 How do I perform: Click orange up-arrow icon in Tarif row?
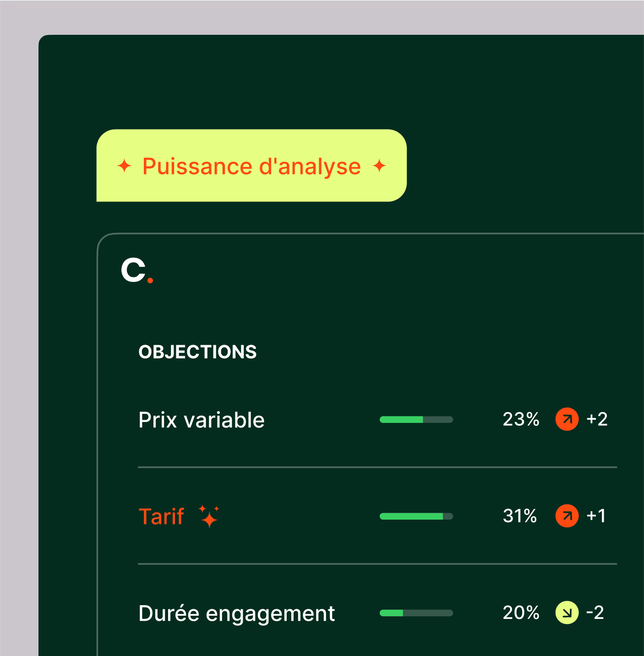pos(567,516)
